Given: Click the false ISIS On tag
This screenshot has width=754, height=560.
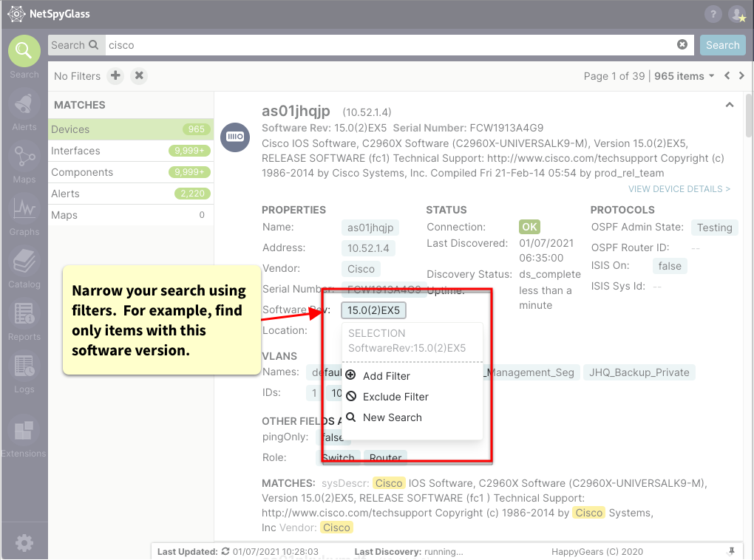Looking at the screenshot, I should click(670, 266).
